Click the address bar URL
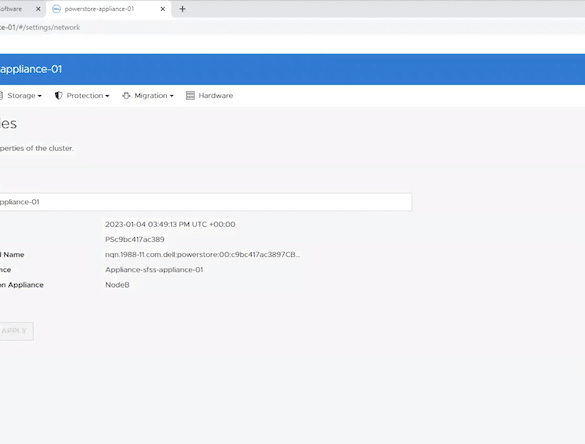This screenshot has height=444, width=585. point(40,27)
